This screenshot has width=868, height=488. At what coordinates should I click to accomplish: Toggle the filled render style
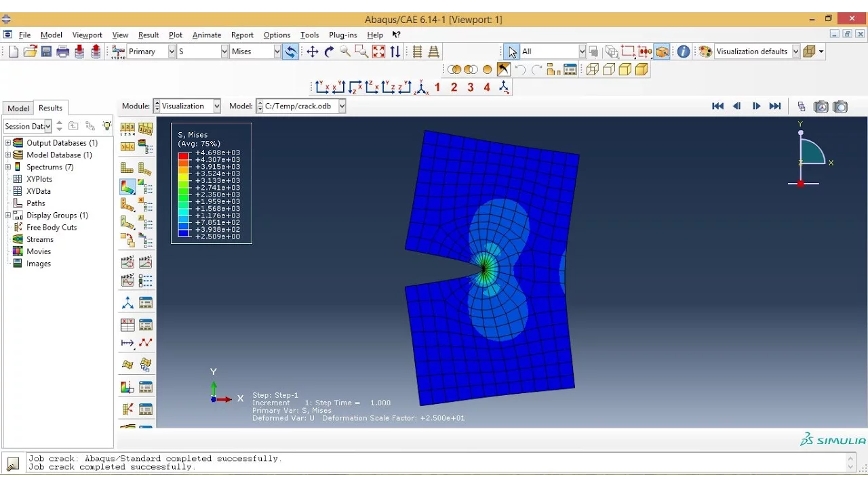[x=625, y=70]
